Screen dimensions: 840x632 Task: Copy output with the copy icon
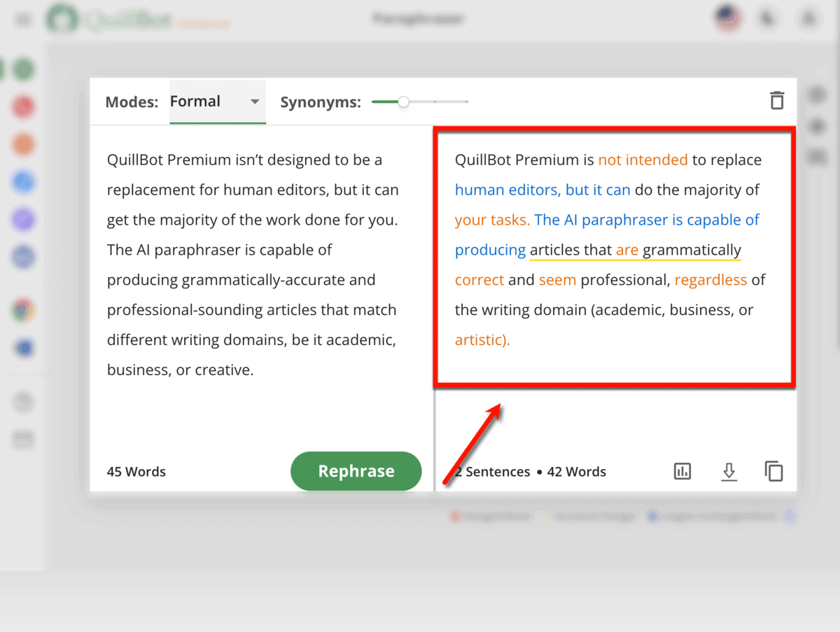[773, 472]
